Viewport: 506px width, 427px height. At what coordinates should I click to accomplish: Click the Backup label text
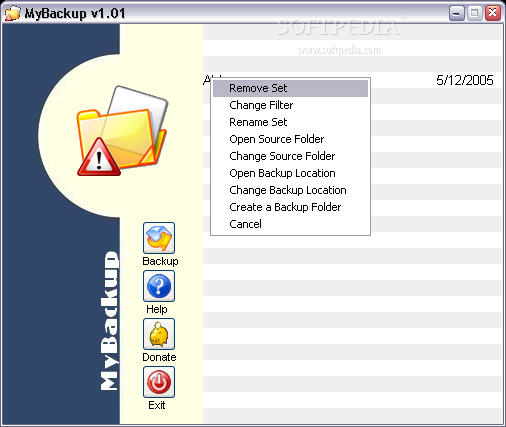point(160,261)
